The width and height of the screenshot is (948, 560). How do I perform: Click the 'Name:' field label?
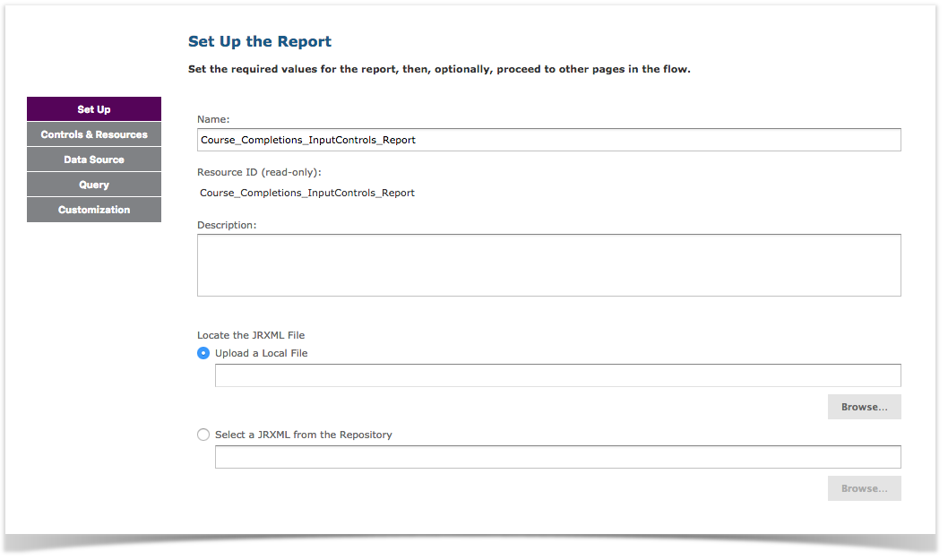click(213, 119)
